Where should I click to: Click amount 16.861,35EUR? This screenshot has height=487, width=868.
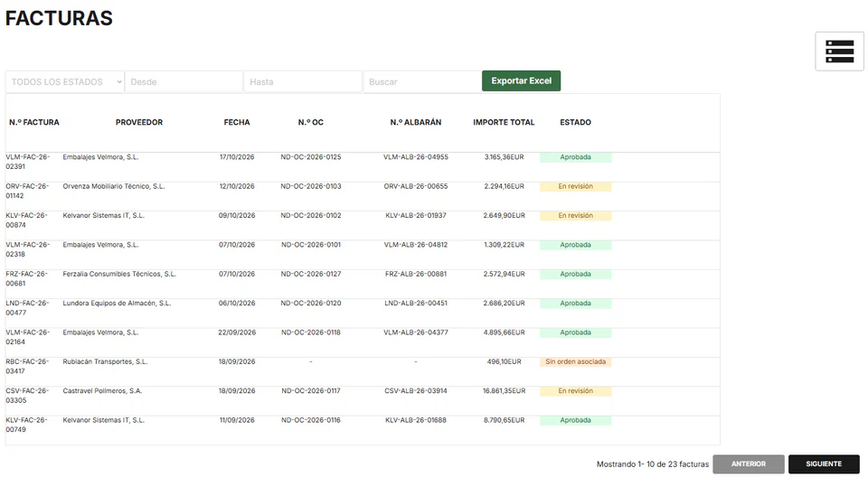tap(504, 391)
